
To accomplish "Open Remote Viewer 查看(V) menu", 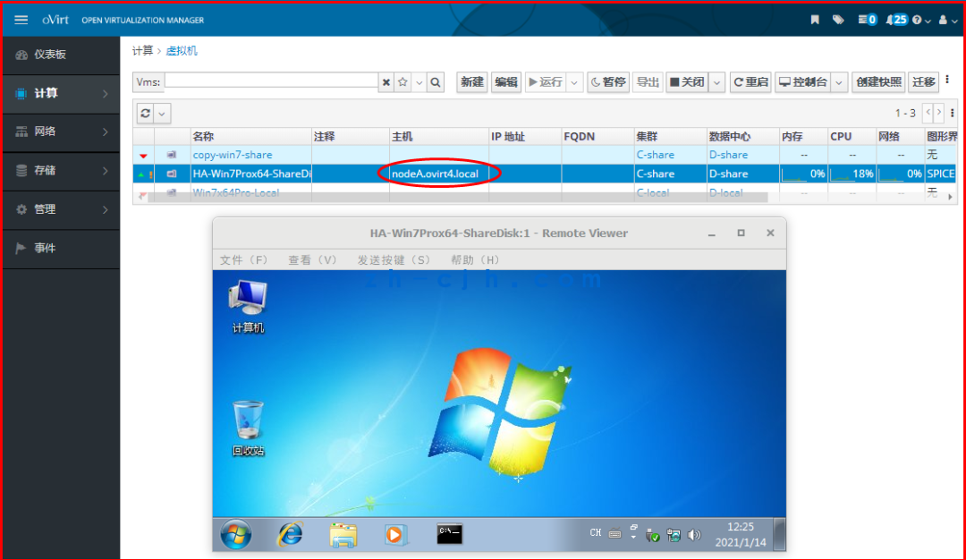I will point(312,260).
